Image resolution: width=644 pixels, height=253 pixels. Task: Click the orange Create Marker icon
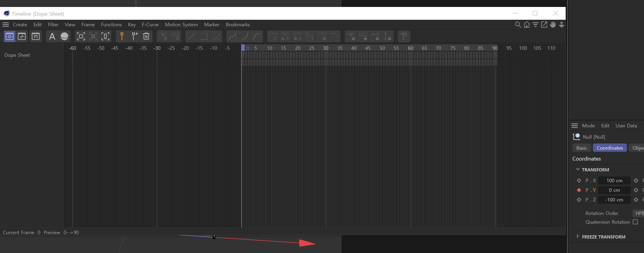tap(122, 37)
